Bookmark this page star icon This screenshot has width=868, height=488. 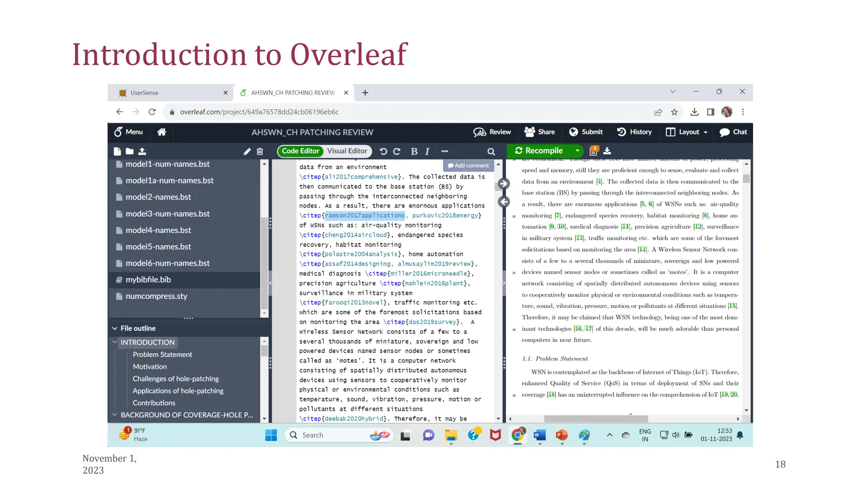coord(674,112)
